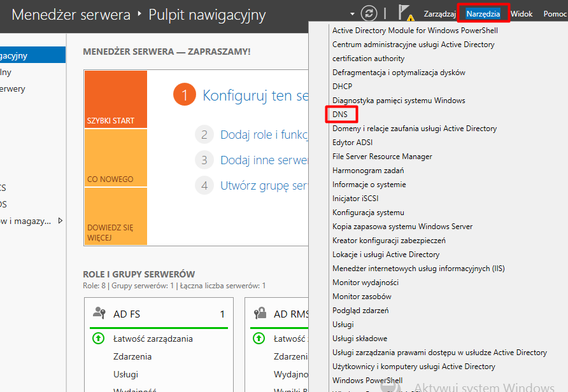
Task: Select the SZYBKI START tile
Action: 115,99
